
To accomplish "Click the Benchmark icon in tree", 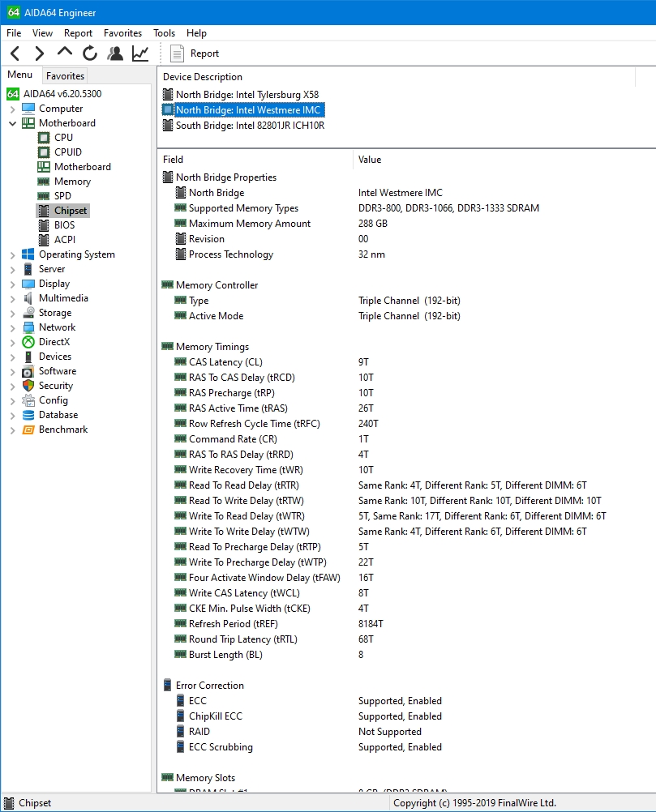I will (x=28, y=430).
